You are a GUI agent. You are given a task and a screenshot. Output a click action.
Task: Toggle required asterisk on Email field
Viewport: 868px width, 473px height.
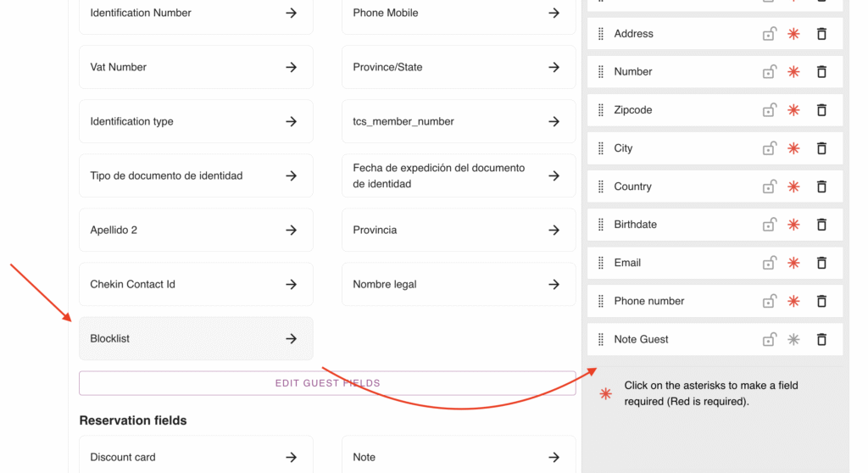(793, 263)
